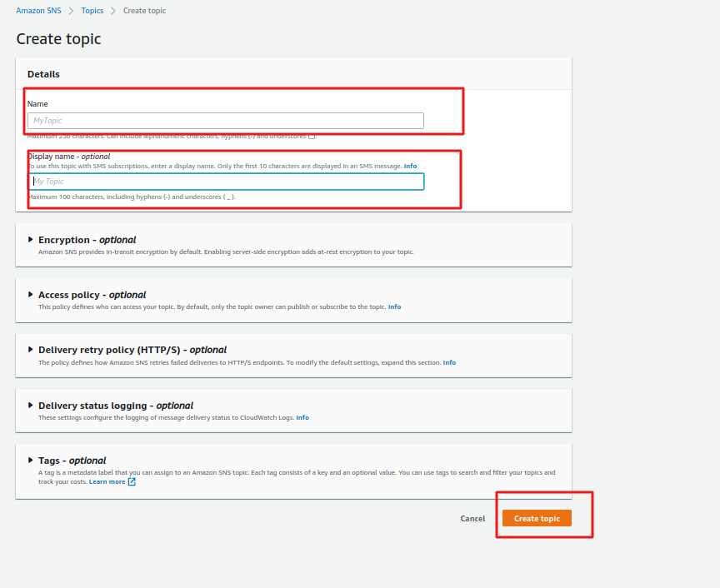Click the Create topic page heading
The height and width of the screenshot is (588, 720).
pyautogui.click(x=58, y=39)
